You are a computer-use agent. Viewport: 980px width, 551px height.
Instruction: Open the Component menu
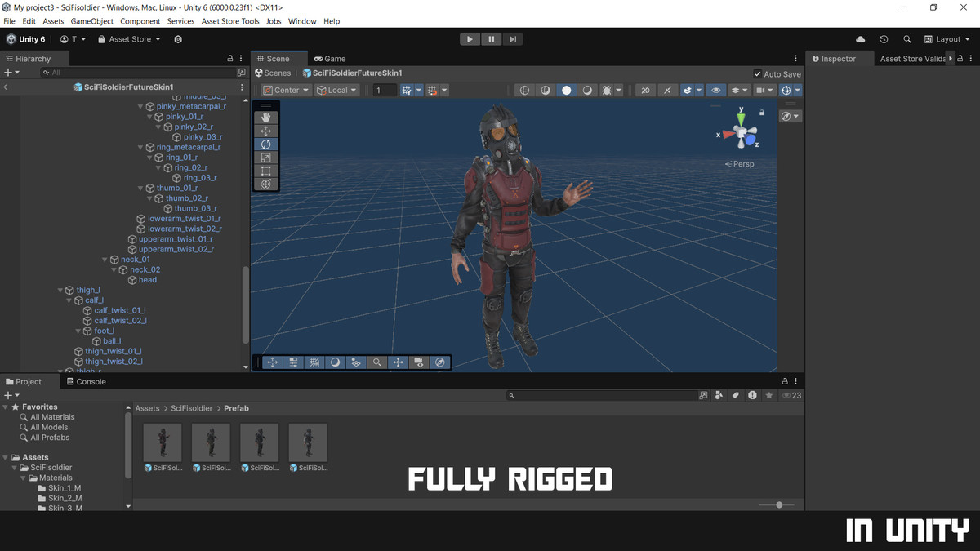(140, 21)
